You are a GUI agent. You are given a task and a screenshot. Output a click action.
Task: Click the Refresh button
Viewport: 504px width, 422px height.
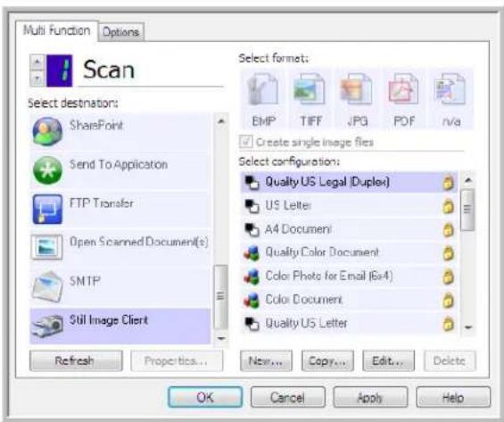[76, 360]
